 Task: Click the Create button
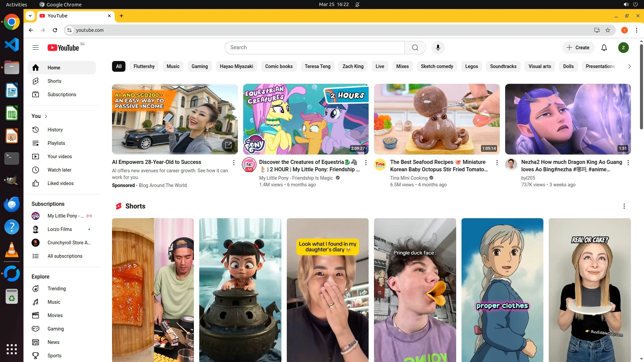(578, 48)
